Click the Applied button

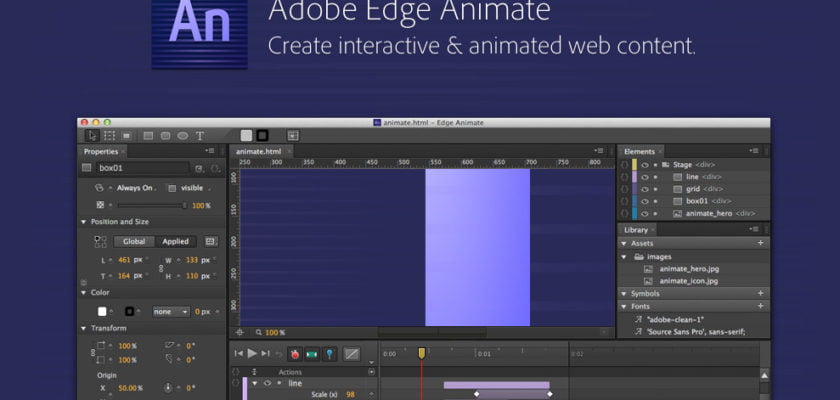coord(175,241)
